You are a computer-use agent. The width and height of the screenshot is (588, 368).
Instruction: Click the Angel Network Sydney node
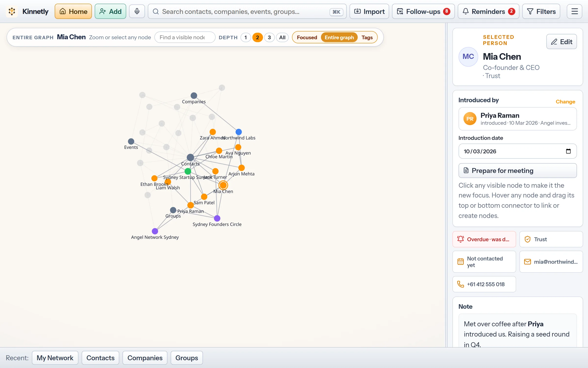pos(155,231)
